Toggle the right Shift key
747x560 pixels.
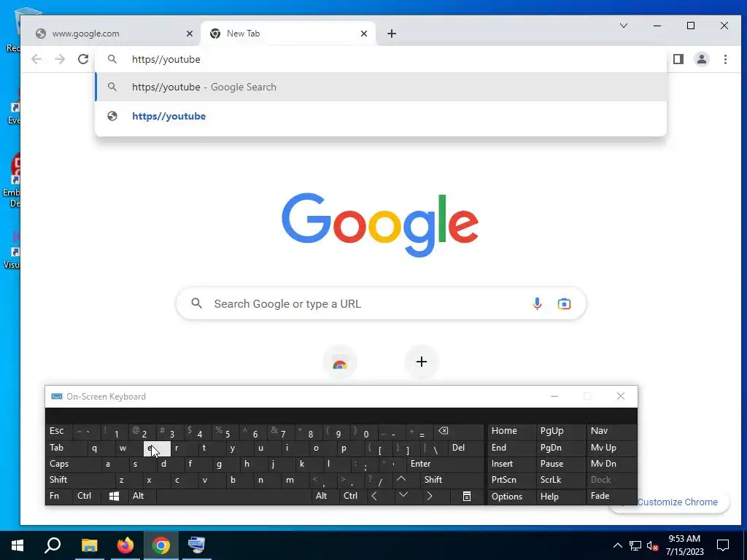(451, 480)
